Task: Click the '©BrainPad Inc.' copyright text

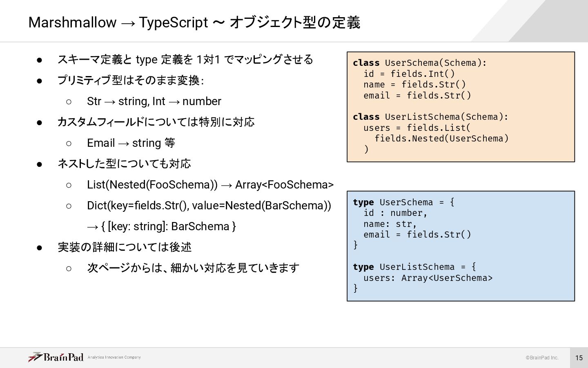Action: click(542, 358)
